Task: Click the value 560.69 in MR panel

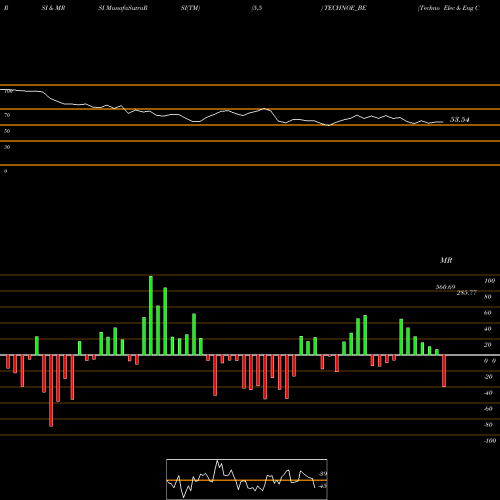Action: pos(445,287)
